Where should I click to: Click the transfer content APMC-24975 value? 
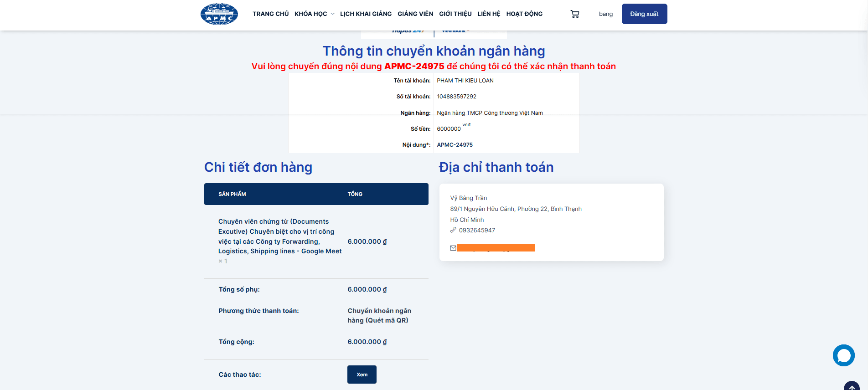coord(455,145)
